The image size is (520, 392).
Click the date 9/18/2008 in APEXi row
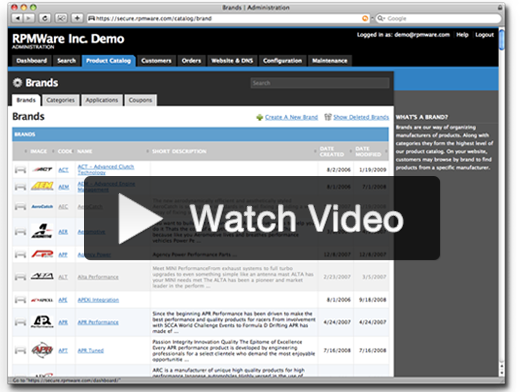372,300
